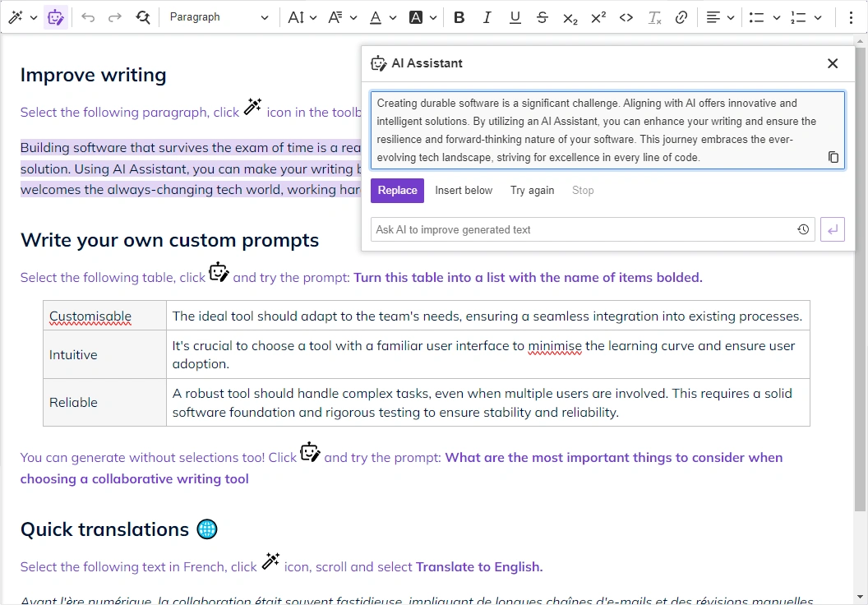Open AI prompt history clock icon
The height and width of the screenshot is (605, 868).
[803, 230]
